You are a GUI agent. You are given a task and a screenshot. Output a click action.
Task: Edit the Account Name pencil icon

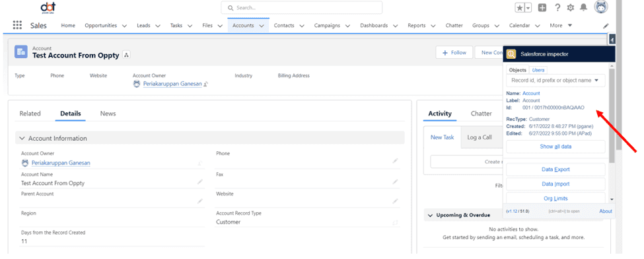coord(200,181)
